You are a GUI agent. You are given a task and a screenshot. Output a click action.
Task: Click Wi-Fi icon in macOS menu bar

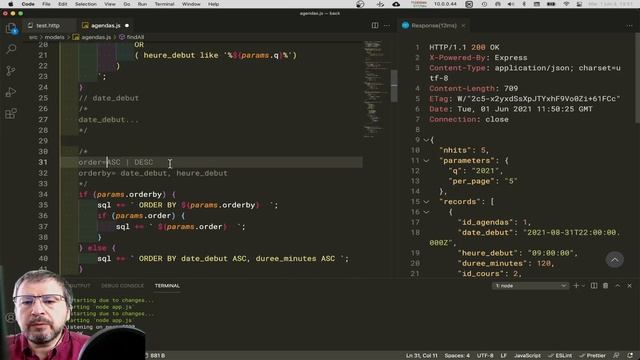click(x=566, y=4)
